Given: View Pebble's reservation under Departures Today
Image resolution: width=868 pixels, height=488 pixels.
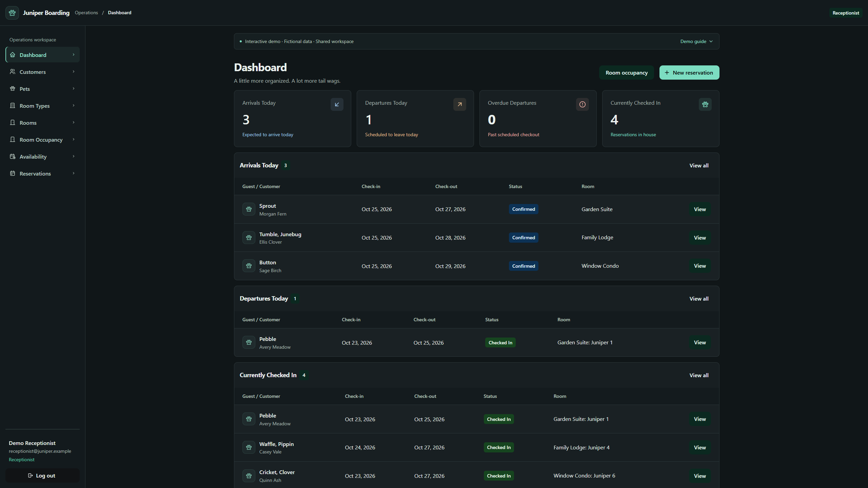Looking at the screenshot, I should pos(699,342).
